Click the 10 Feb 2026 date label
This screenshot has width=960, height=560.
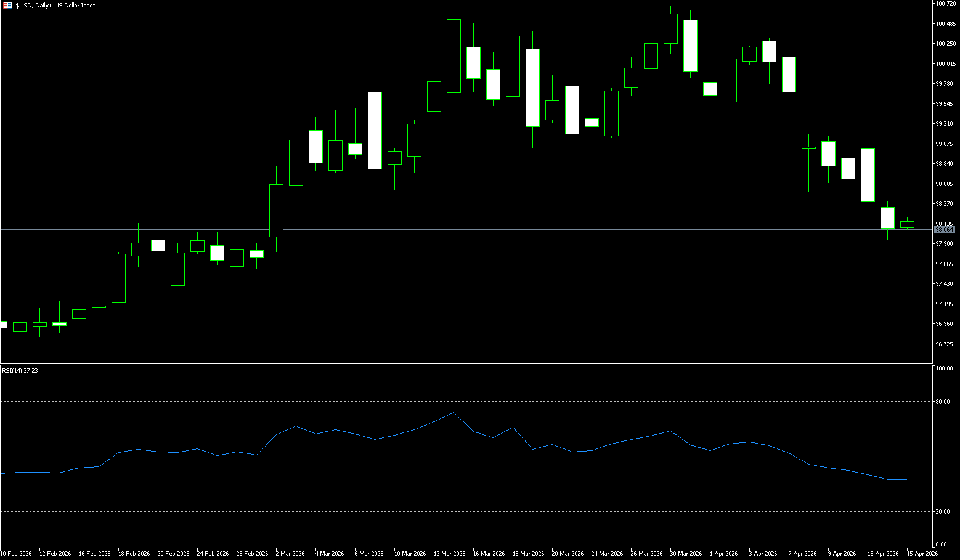click(16, 553)
